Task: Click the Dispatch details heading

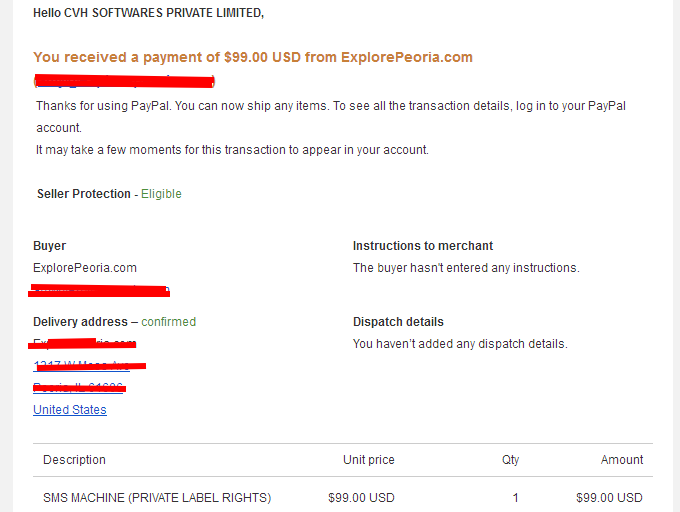Action: (398, 322)
